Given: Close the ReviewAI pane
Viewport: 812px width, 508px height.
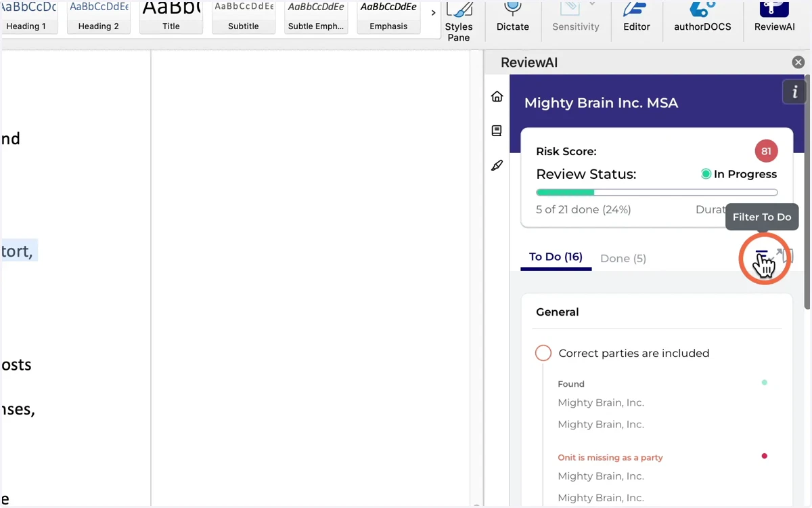Looking at the screenshot, I should pos(798,62).
